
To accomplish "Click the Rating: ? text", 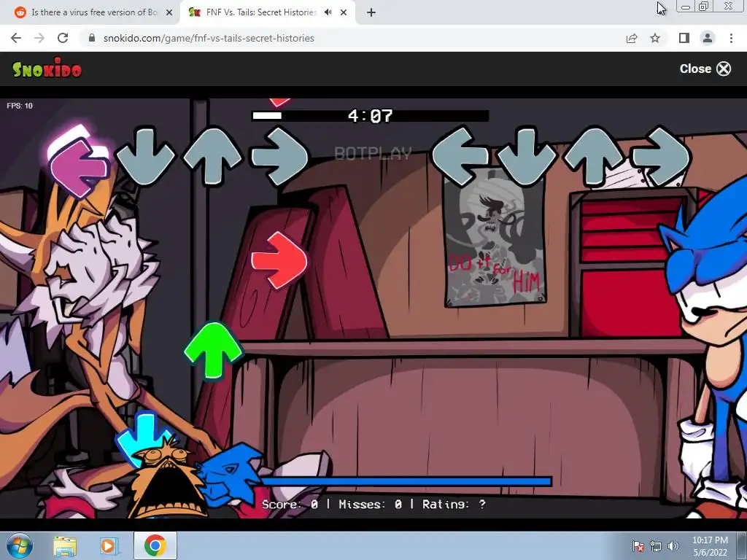I will pos(454,505).
